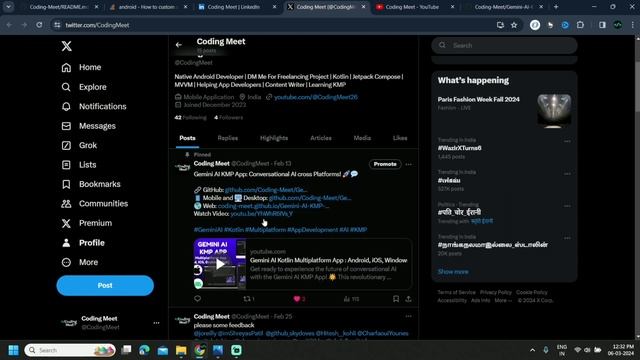
Task: Share the pinned post
Action: coord(408,299)
